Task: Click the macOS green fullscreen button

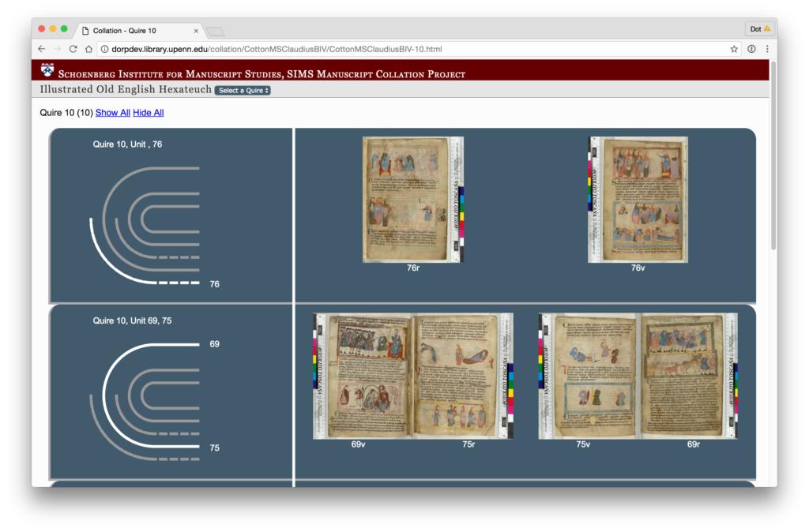Action: [64, 29]
